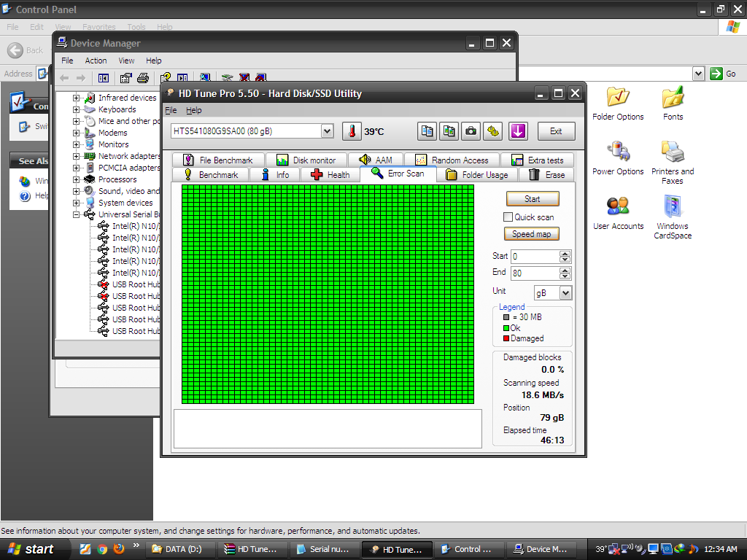
Task: Switch to the Disk monitor tab
Action: coord(306,160)
